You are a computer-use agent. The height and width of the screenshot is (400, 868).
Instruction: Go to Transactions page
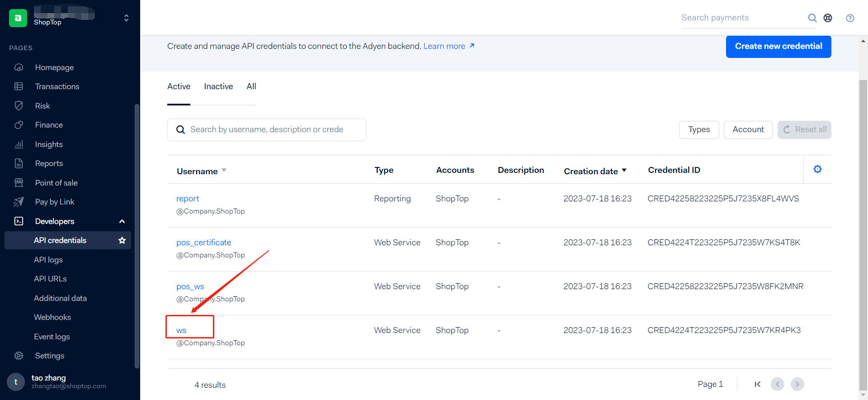tap(57, 86)
